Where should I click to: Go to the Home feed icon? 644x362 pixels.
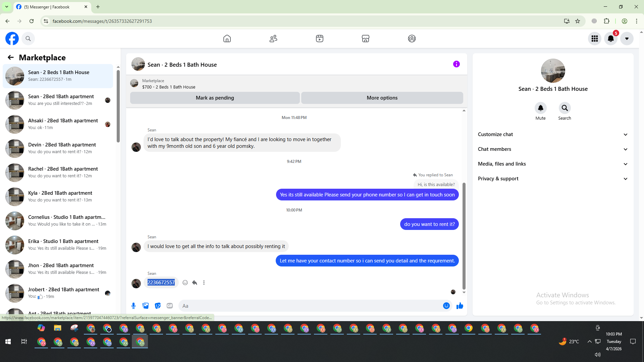pos(227,39)
